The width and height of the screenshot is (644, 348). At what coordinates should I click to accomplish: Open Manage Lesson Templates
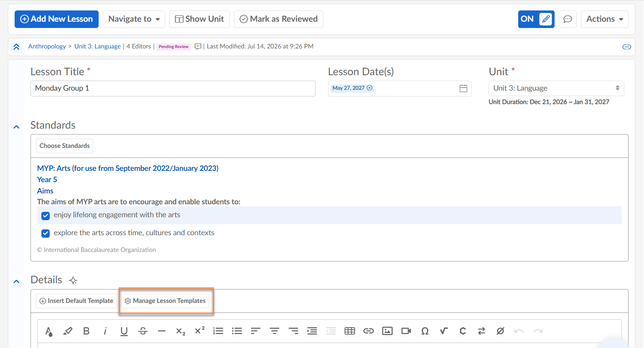[x=165, y=301]
